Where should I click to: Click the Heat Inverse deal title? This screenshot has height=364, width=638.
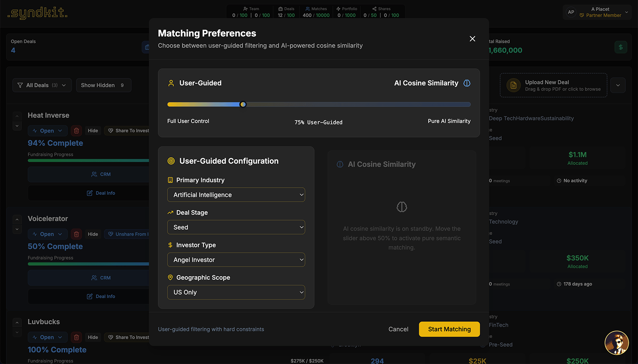tap(49, 116)
